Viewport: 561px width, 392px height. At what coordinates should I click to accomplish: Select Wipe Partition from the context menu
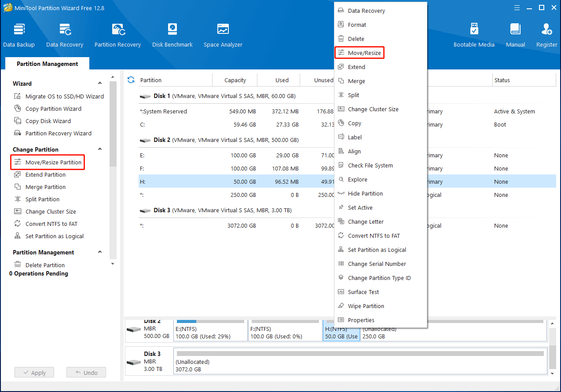tap(366, 306)
